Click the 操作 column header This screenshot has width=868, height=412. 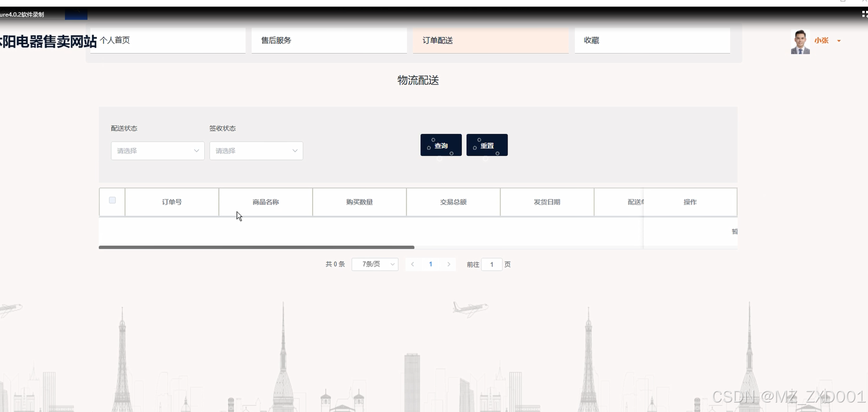(690, 202)
